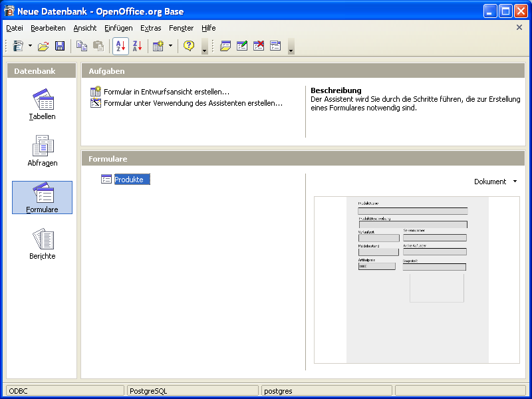The width and height of the screenshot is (532, 399).
Task: Click the Rename form toolbar icon
Action: [x=275, y=46]
